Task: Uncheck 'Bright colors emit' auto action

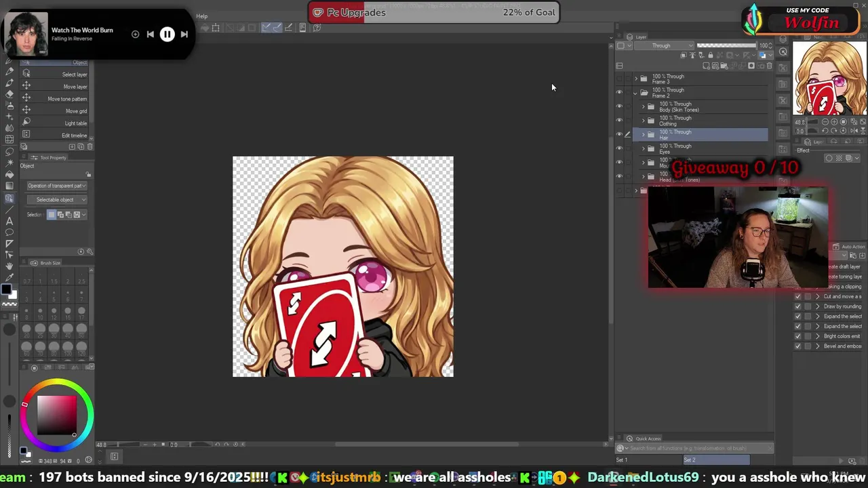Action: (x=797, y=336)
